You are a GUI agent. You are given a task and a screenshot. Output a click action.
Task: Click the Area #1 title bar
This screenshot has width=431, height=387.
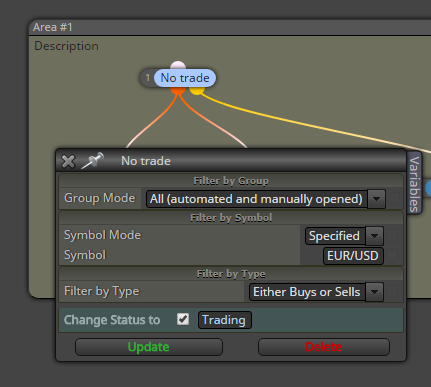click(x=230, y=27)
